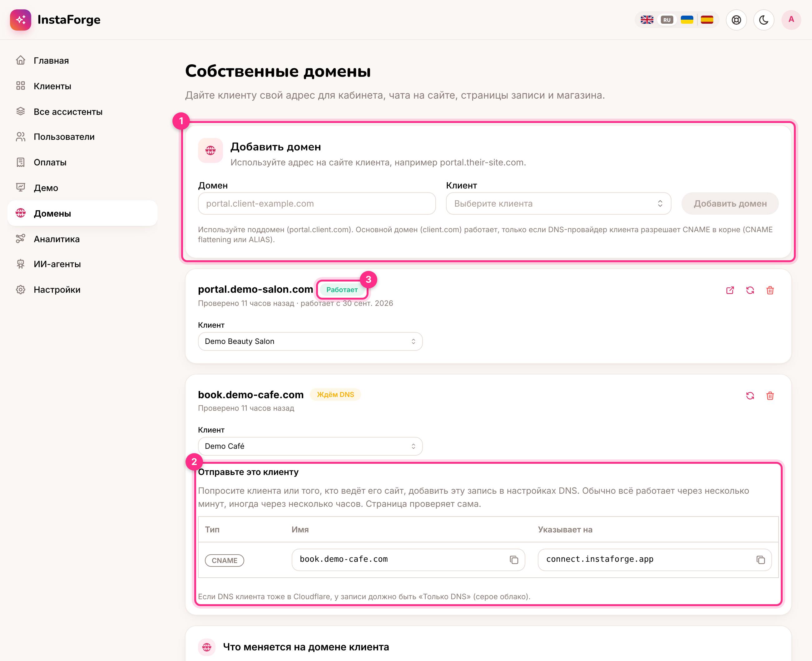Click the Работает status badge
The height and width of the screenshot is (661, 812).
click(x=342, y=290)
